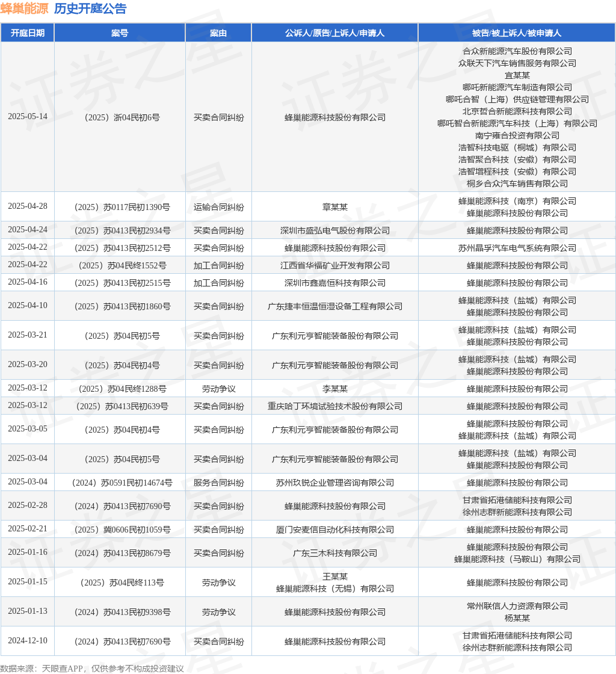Click case number （2025）浙04民初6号

(x=120, y=117)
